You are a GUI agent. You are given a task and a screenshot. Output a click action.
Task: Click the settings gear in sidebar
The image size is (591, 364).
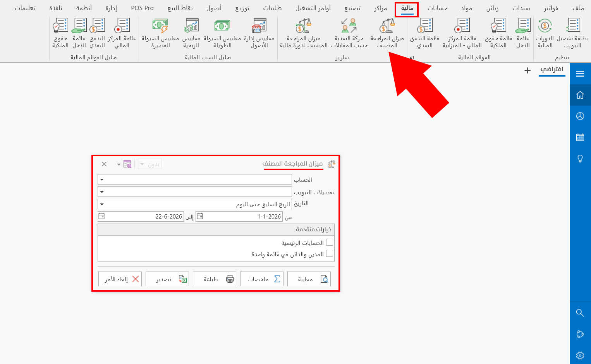(580, 355)
